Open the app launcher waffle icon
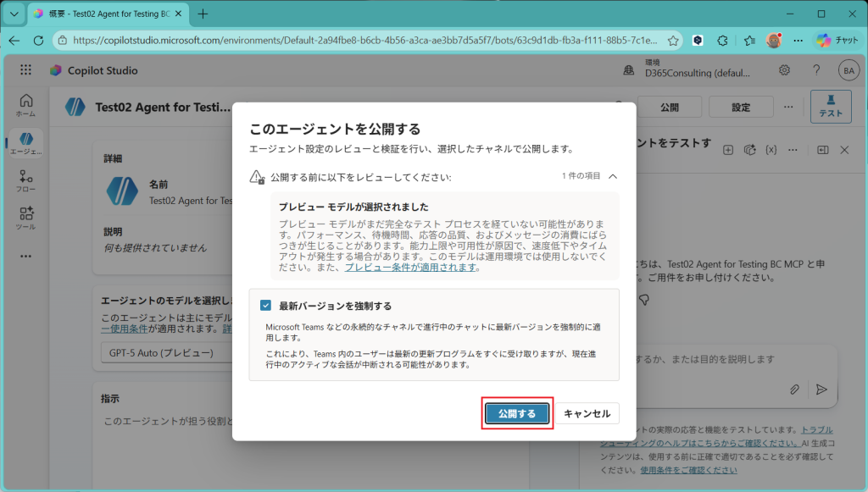868x492 pixels. pyautogui.click(x=25, y=70)
